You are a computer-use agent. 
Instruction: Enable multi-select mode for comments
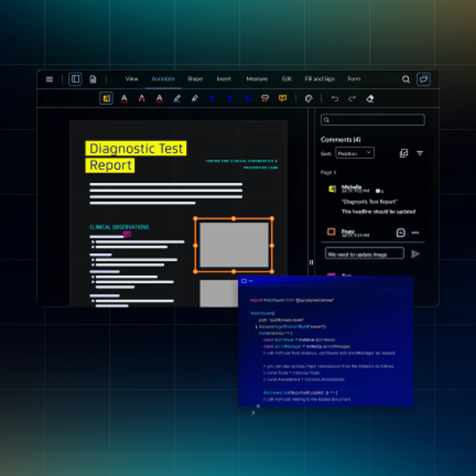point(404,153)
